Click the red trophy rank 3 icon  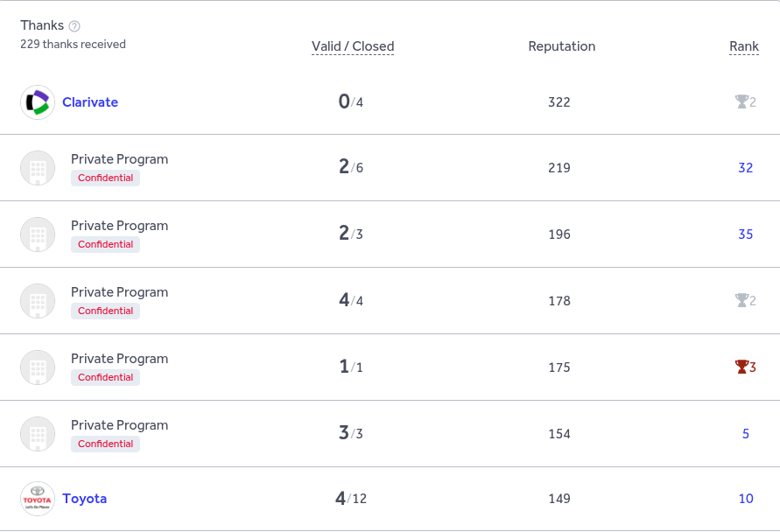pyautogui.click(x=742, y=367)
